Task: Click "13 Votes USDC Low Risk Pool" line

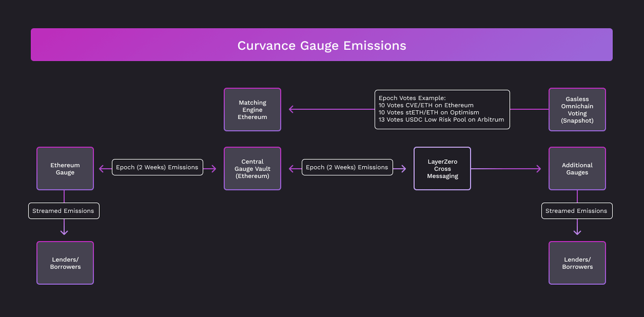Action: click(x=441, y=120)
